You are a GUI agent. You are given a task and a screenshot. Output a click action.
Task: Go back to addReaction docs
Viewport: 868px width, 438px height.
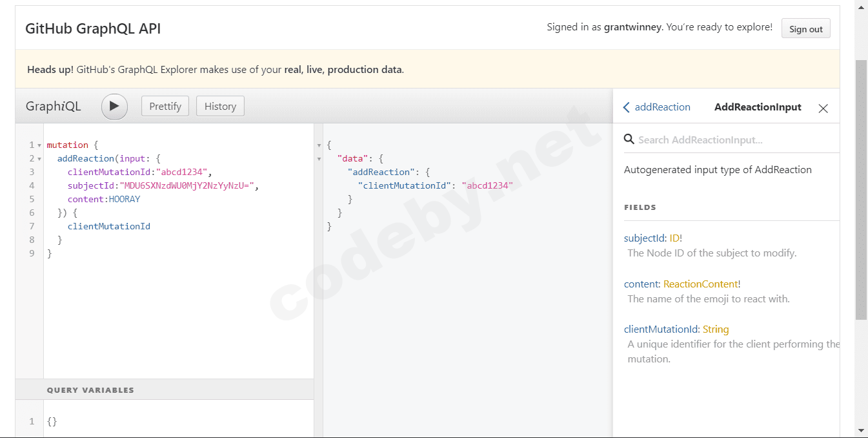pos(656,107)
